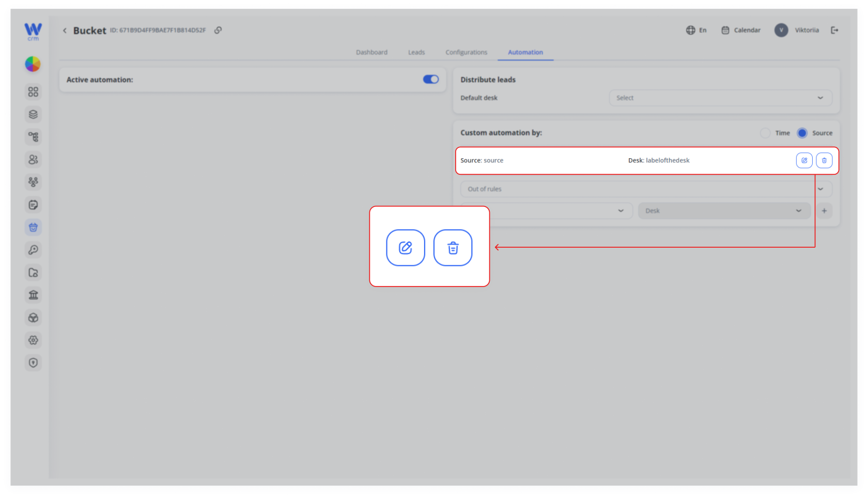Open the key sidebar icon

pyautogui.click(x=33, y=250)
